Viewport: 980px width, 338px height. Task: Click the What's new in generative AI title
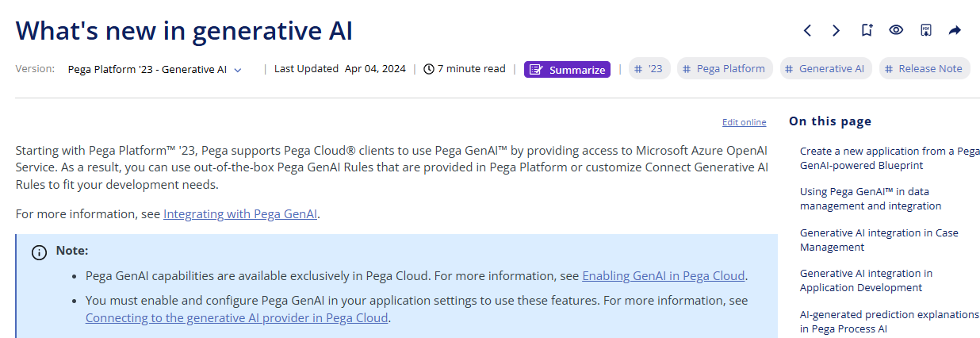point(184,30)
